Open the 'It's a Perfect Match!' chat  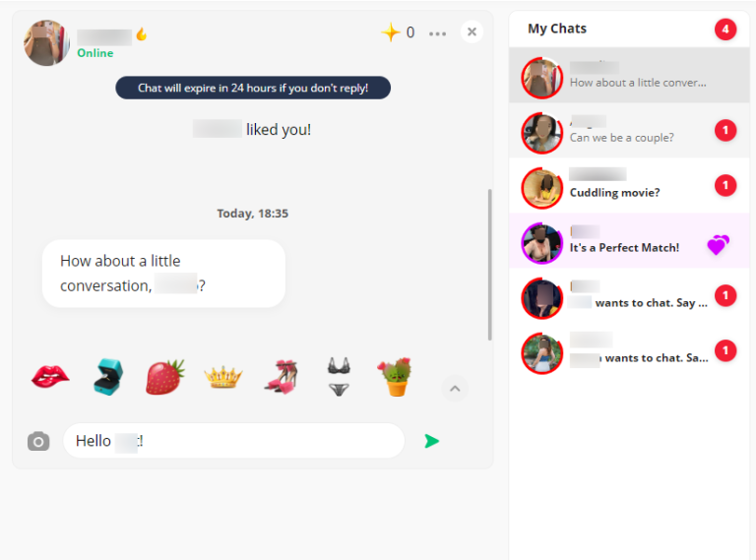pos(629,240)
